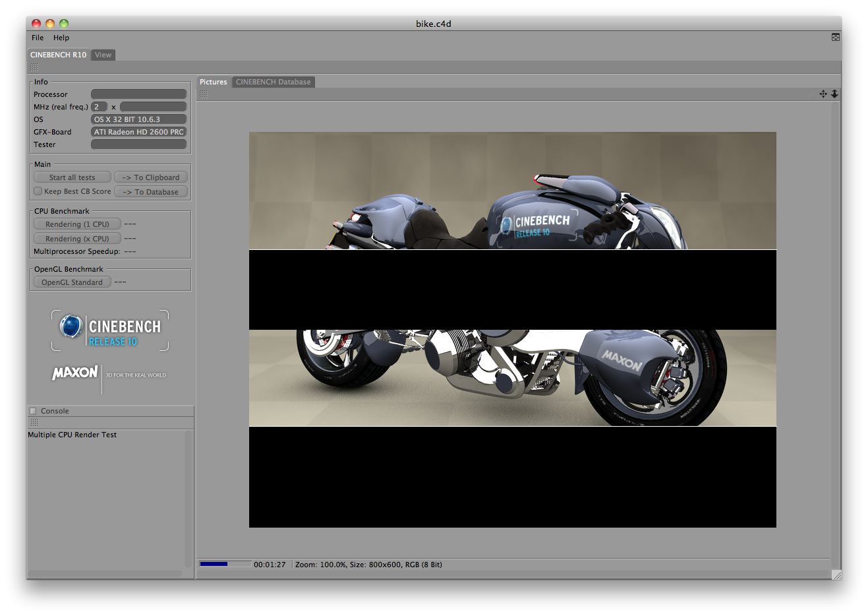Click the Multiple CPU Render Test console line
Image resolution: width=868 pixels, height=616 pixels.
tap(72, 435)
